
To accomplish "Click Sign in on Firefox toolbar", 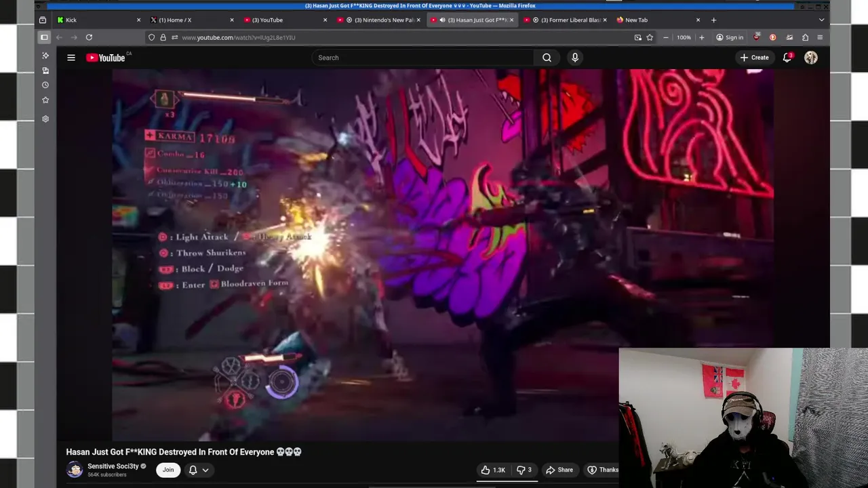I will click(730, 37).
